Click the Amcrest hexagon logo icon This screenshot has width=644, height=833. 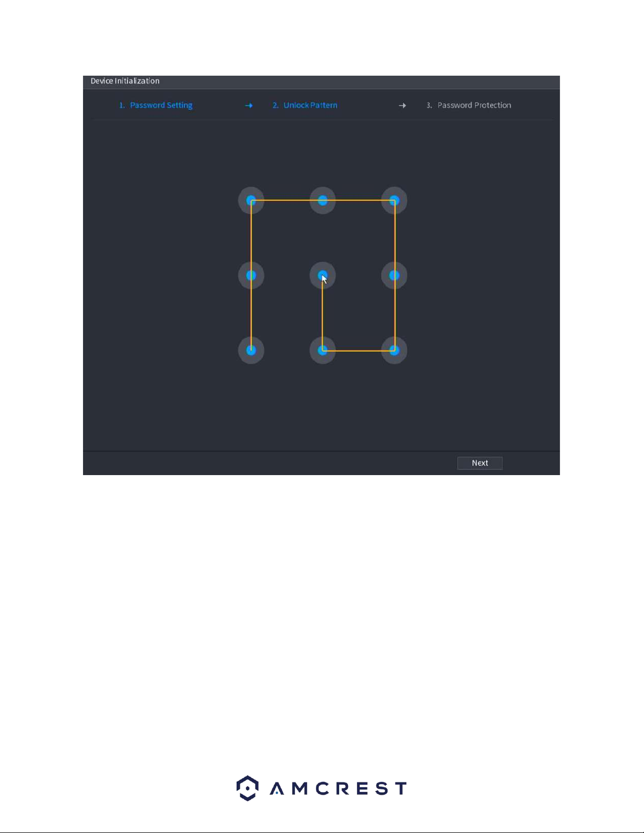tap(247, 788)
